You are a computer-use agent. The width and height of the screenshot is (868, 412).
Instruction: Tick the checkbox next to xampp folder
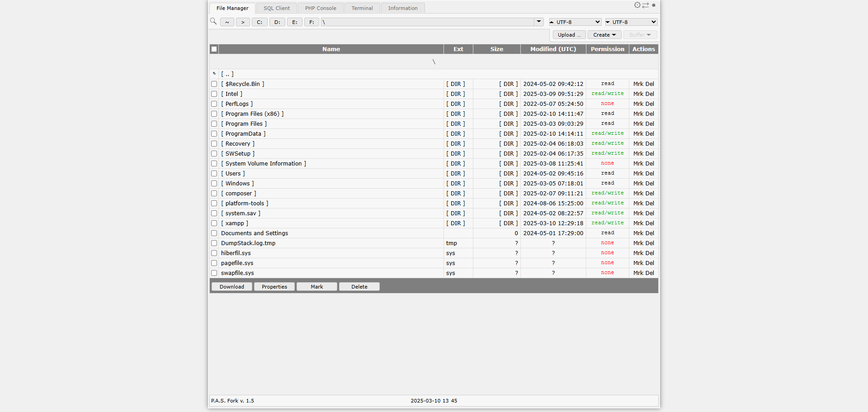(x=214, y=223)
